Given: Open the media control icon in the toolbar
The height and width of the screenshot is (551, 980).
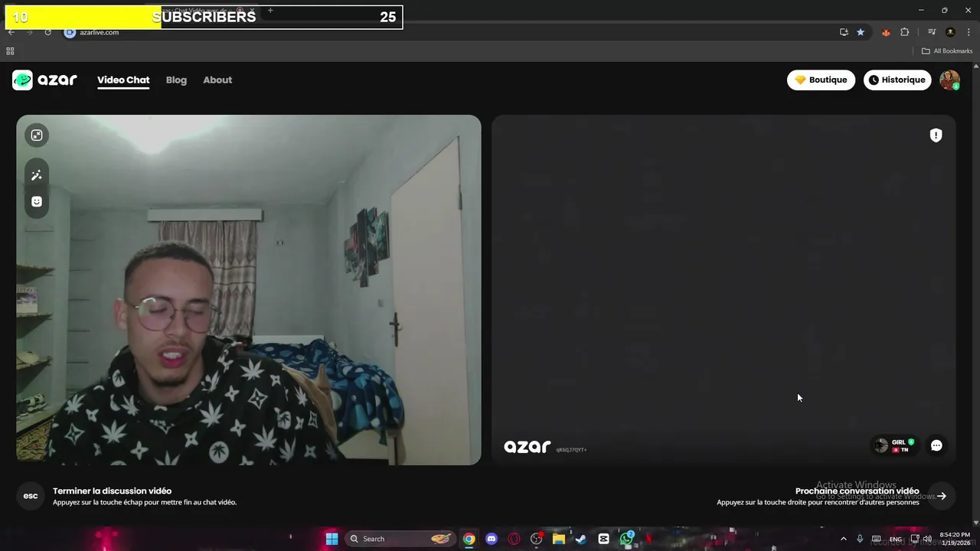Looking at the screenshot, I should (932, 32).
